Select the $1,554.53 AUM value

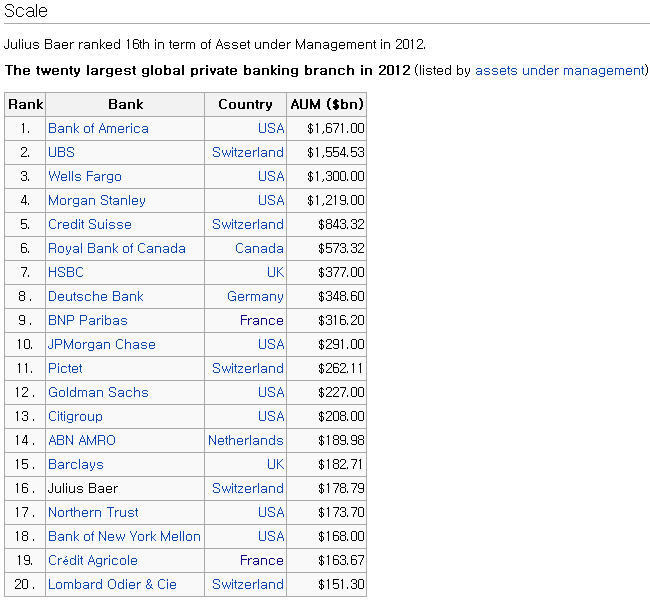click(x=336, y=153)
